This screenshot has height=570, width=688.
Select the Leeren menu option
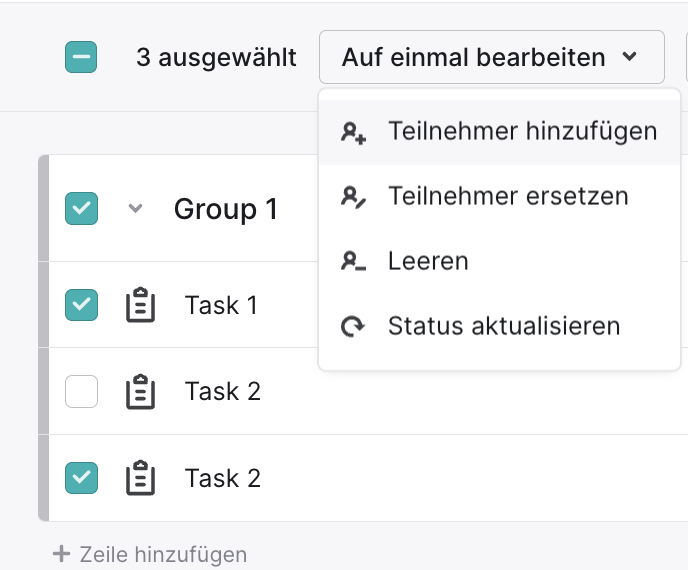(499, 261)
